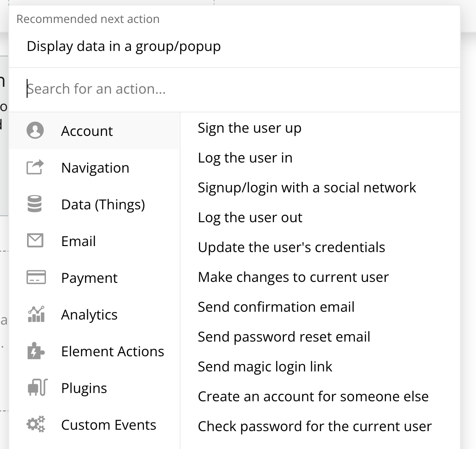Select the Element Actions puzzle icon
This screenshot has width=476, height=449.
pyautogui.click(x=35, y=351)
